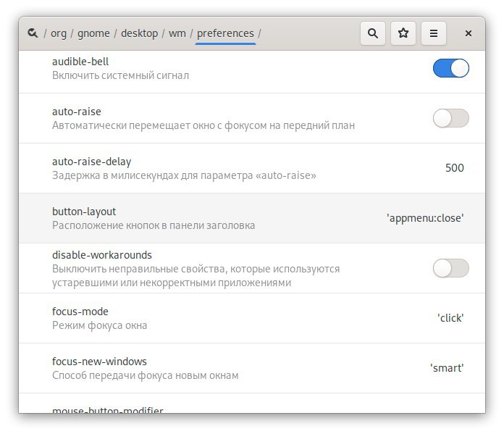Click the 'smart' value of focus-new-windows
504x434 pixels.
pos(447,368)
